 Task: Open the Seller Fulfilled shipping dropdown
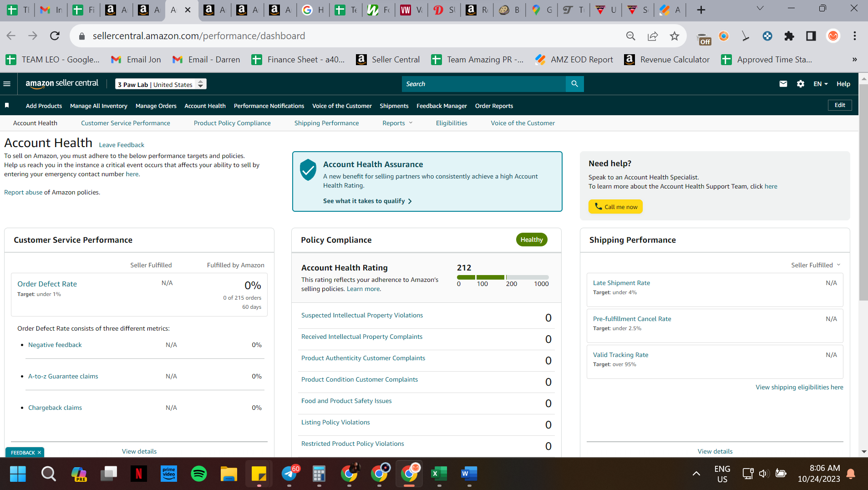point(816,265)
